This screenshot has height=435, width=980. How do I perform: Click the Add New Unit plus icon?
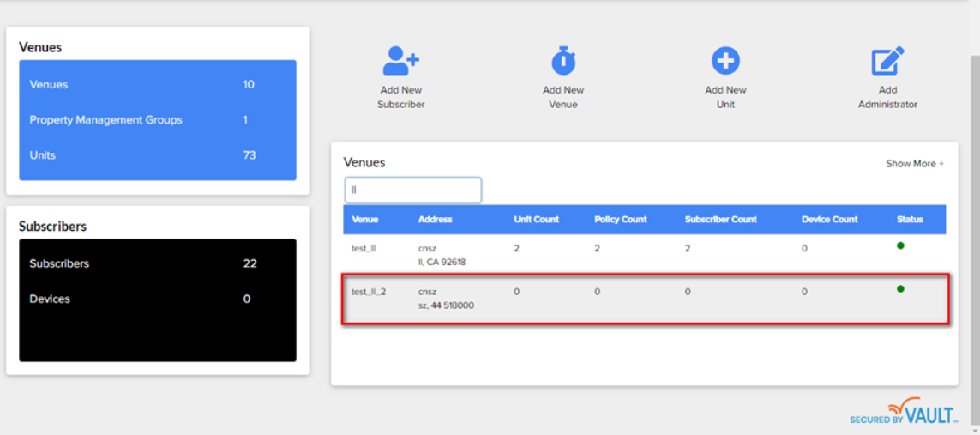(725, 61)
